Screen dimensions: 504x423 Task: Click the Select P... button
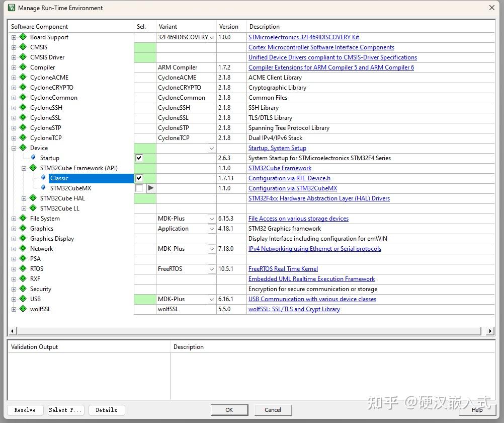coord(65,410)
